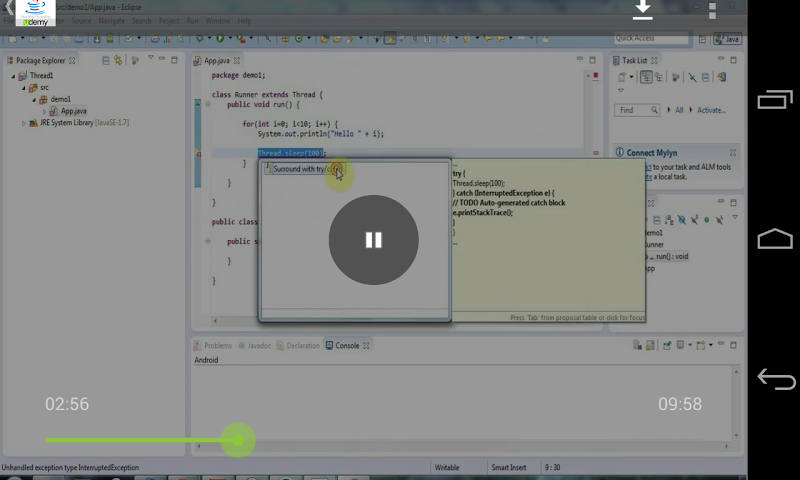Toggle Link with Editor in Package Explorer

118,61
